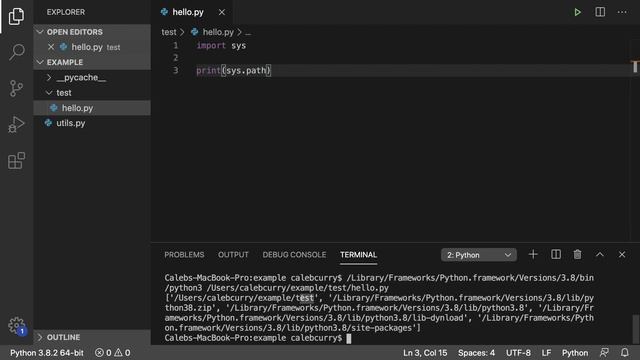Switch to the Debug Console tab

294,255
